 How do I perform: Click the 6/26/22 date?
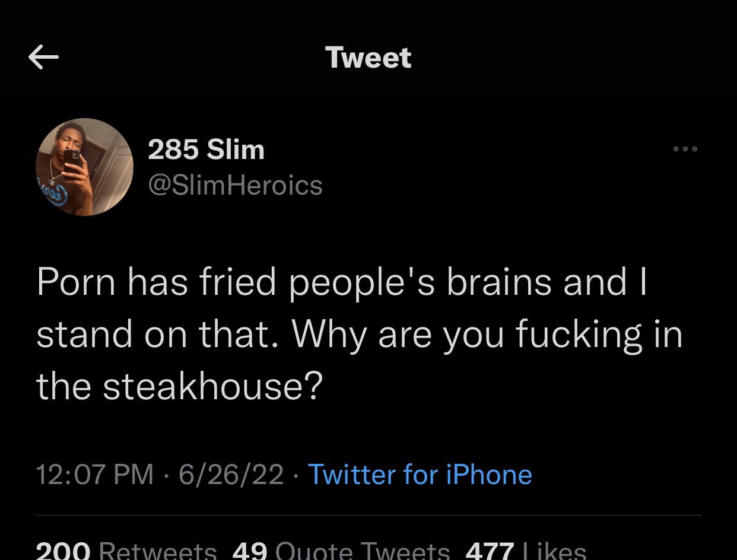[231, 475]
